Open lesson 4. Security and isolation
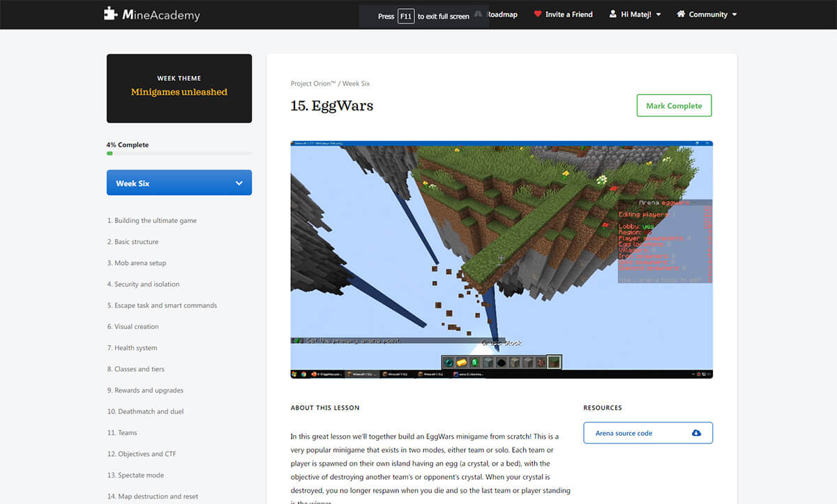 coord(143,284)
